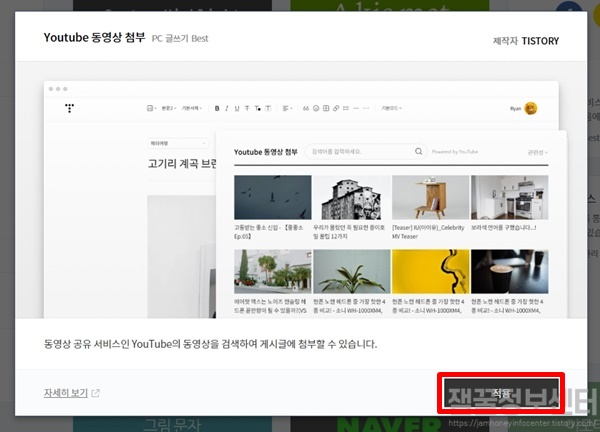Select the wooden side table video thumbnail
Viewport: 600px width, 432px height.
coord(430,197)
